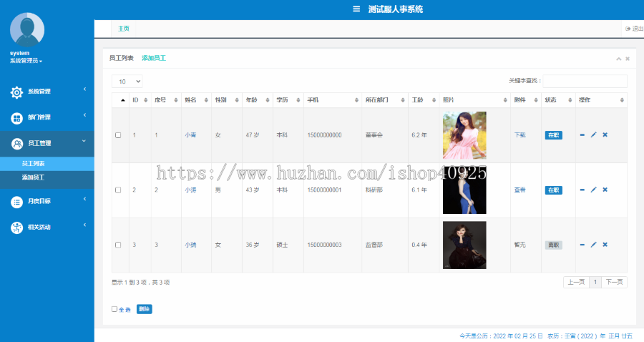
Task: Sort by the 姓名 column
Action: 196,100
